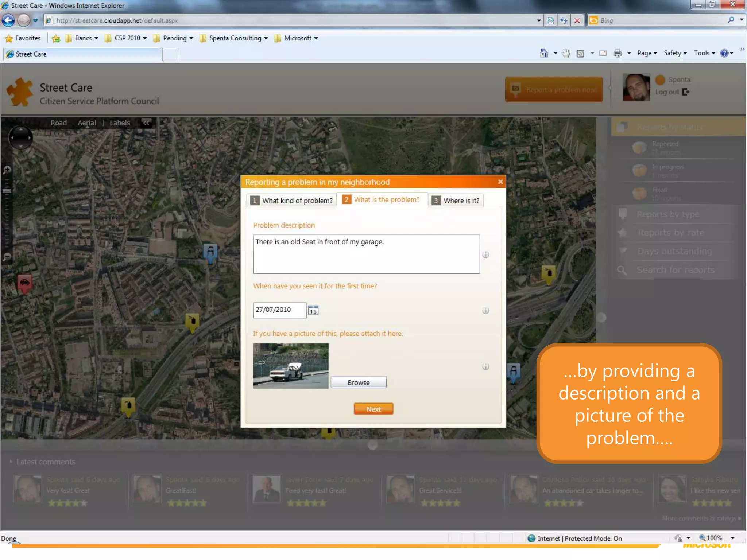The height and width of the screenshot is (560, 747).
Task: Open Search for reports panel
Action: 676,270
